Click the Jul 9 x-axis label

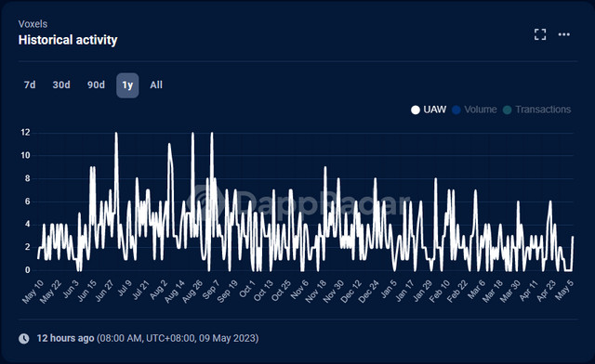point(124,289)
